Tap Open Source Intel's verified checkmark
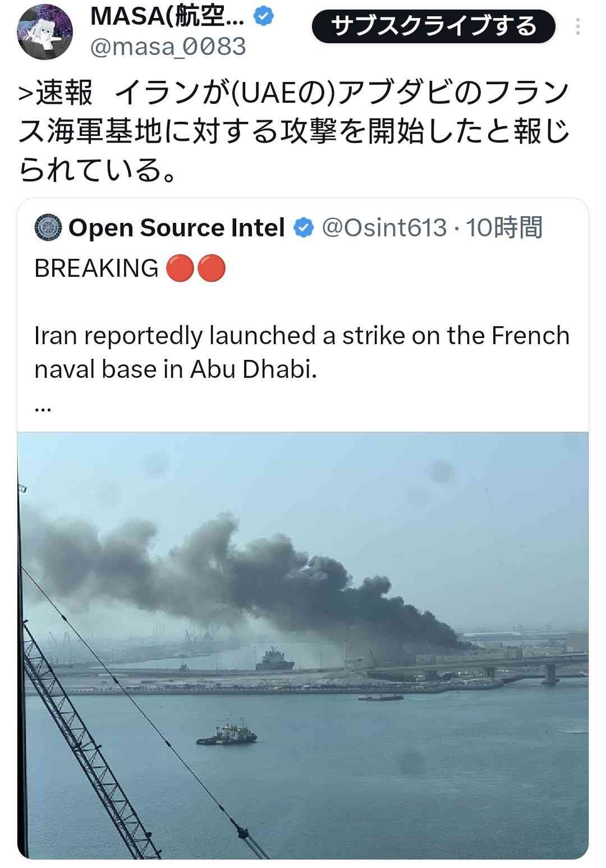Screen dimensions: 606x868 point(304,228)
